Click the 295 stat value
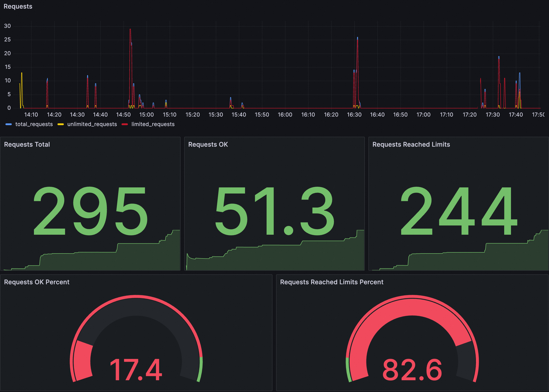Viewport: 549px width, 392px height. point(91,211)
